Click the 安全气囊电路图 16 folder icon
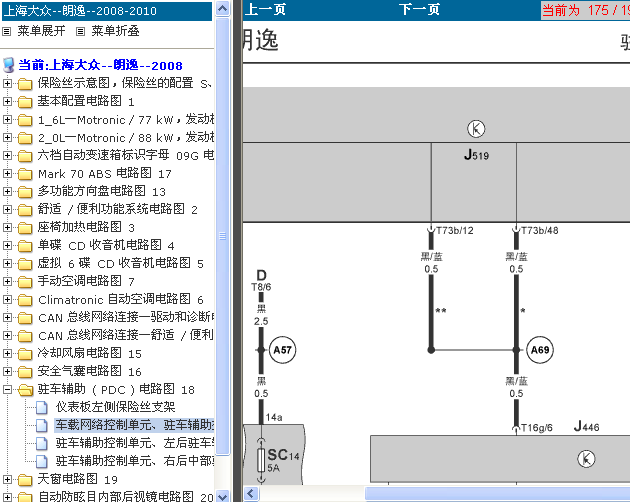The image size is (630, 502). tap(25, 371)
